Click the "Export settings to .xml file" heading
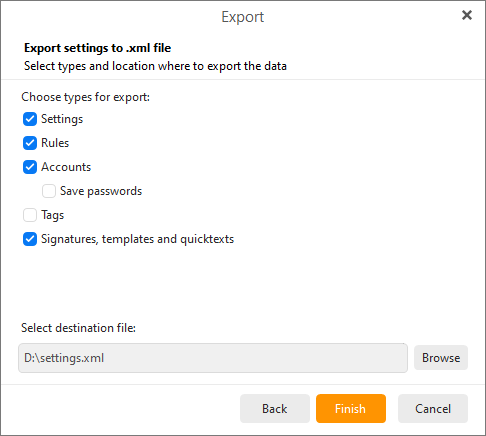 pyautogui.click(x=97, y=48)
